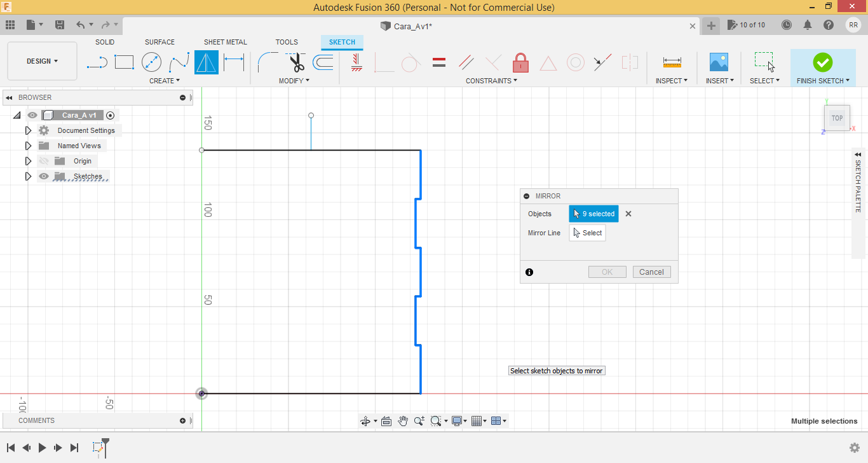868x463 pixels.
Task: Click the SKETCH tab
Action: (x=342, y=42)
